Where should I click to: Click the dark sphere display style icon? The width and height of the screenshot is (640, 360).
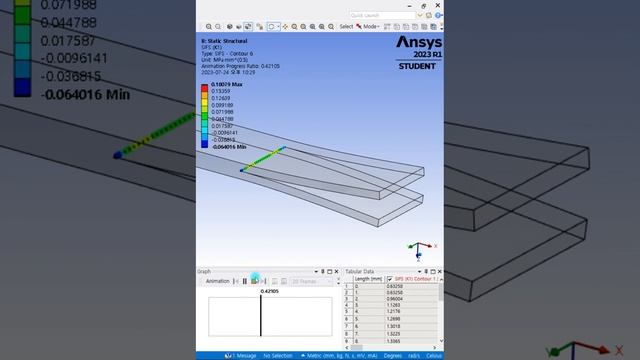230,27
